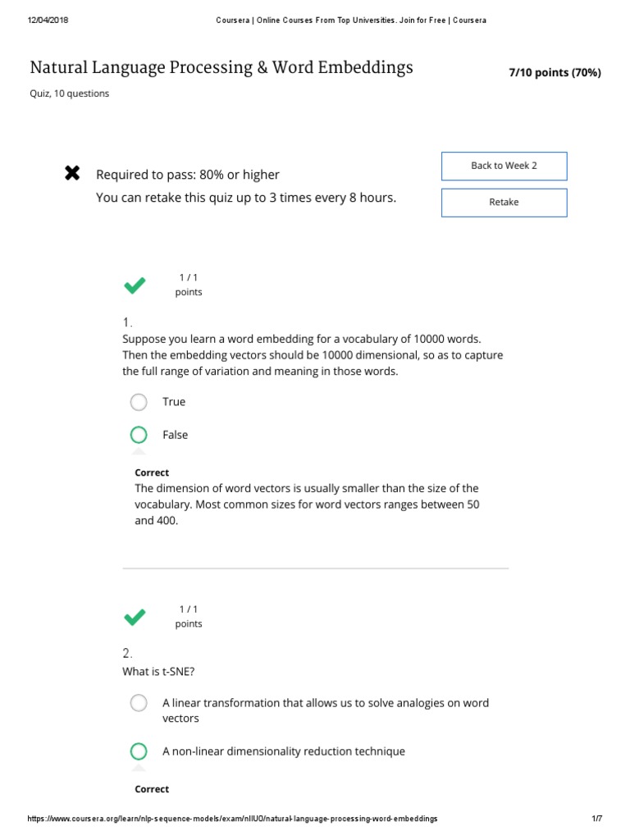
Task: Click the pointer triangle under the non-linear option
Action: point(139,768)
